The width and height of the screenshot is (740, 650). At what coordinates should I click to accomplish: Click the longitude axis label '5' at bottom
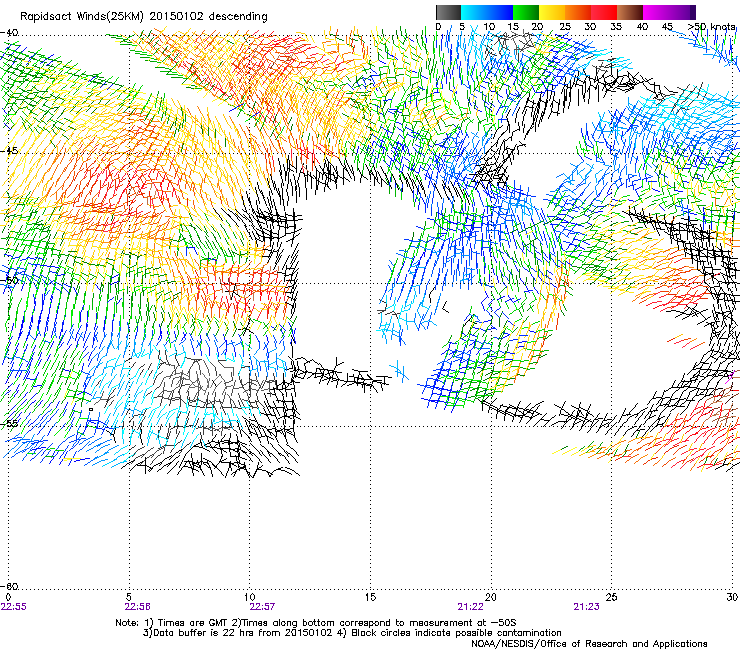pyautogui.click(x=129, y=597)
